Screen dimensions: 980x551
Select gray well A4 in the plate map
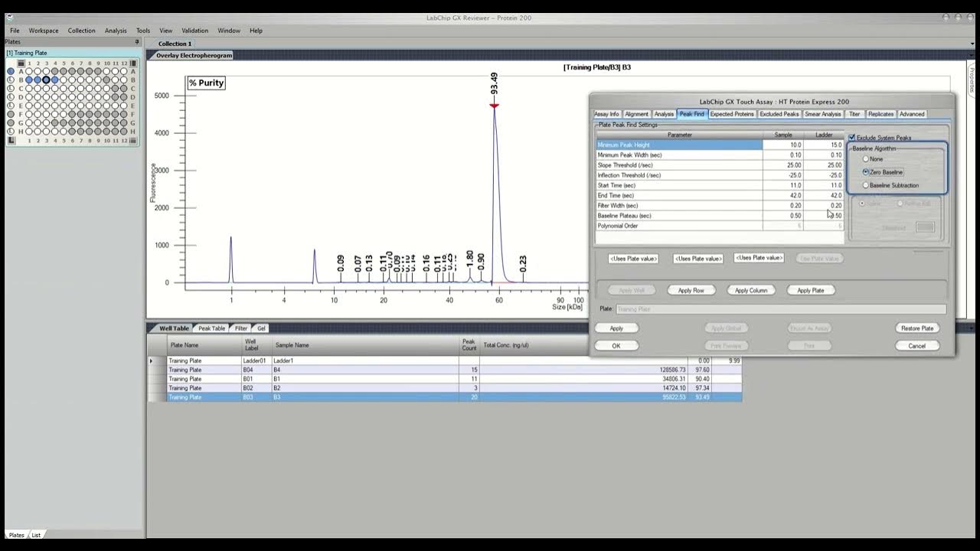pyautogui.click(x=54, y=71)
